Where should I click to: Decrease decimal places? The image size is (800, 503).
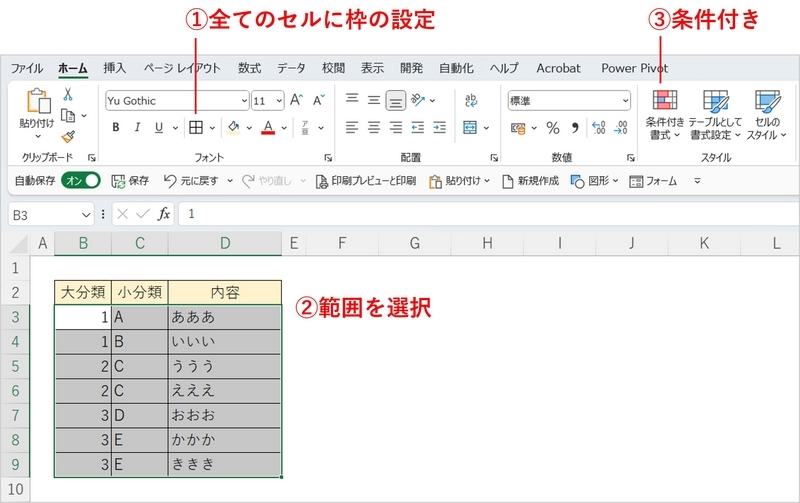pos(621,128)
